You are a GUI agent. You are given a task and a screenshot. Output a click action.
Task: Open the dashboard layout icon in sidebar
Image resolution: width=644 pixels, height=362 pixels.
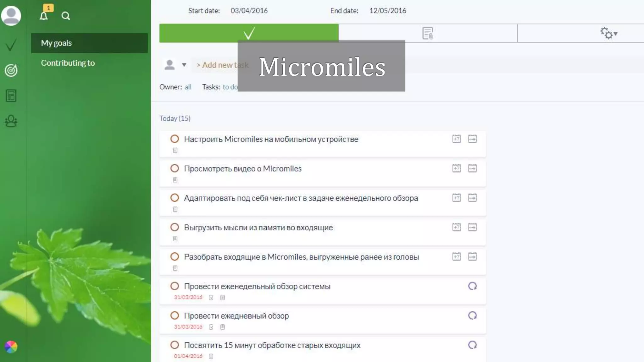click(11, 96)
